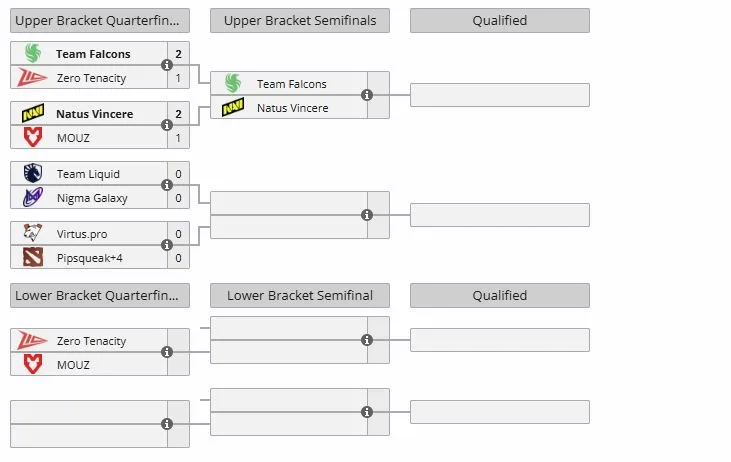Screen dimensions: 731x462
Task: Open Natus Vincere in the quarterfinal match
Action: point(95,114)
